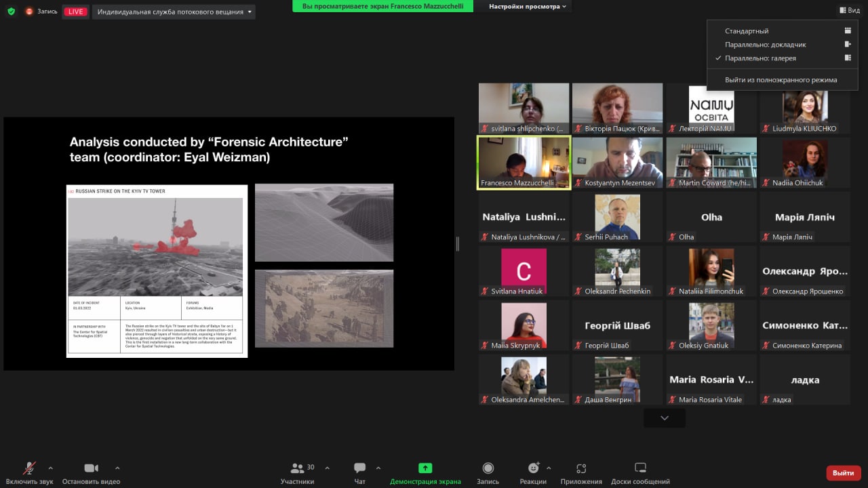Select Лекторій NAMU participant tile
The height and width of the screenshot is (488, 868).
tap(711, 108)
